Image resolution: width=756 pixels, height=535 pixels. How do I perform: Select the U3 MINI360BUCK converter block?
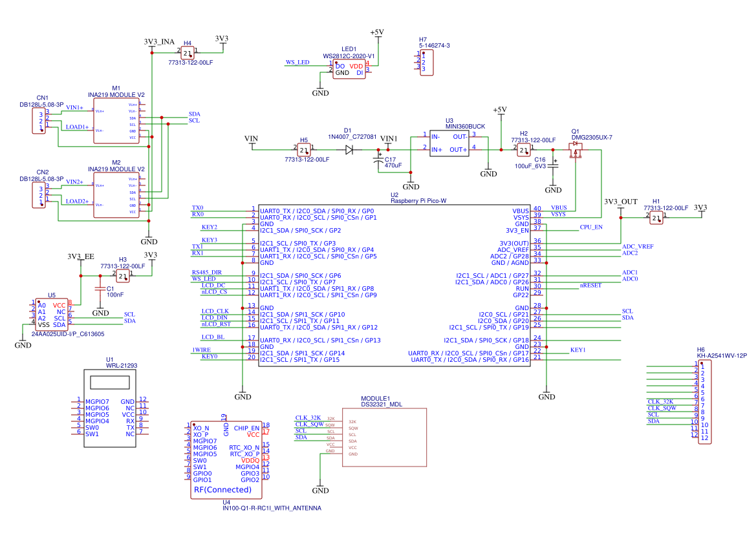[449, 143]
